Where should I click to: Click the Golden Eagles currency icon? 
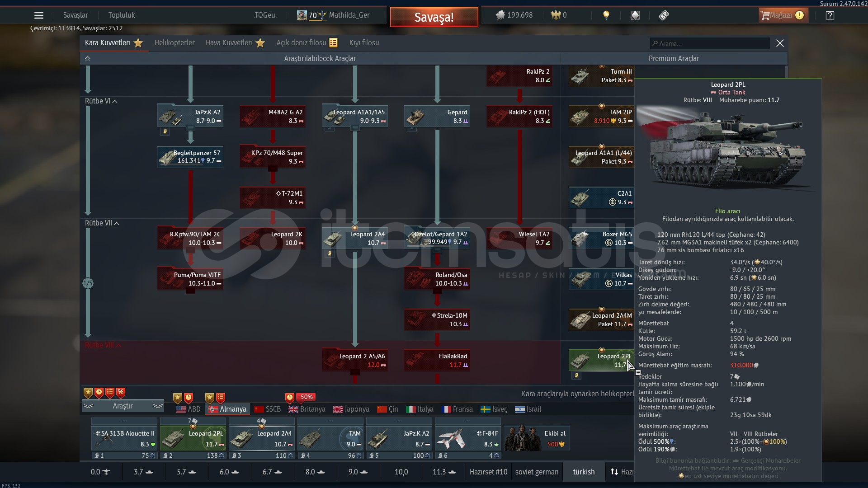click(556, 15)
